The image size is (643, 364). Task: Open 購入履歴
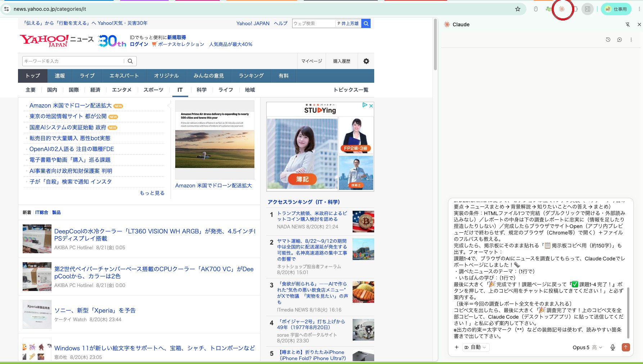click(x=342, y=61)
